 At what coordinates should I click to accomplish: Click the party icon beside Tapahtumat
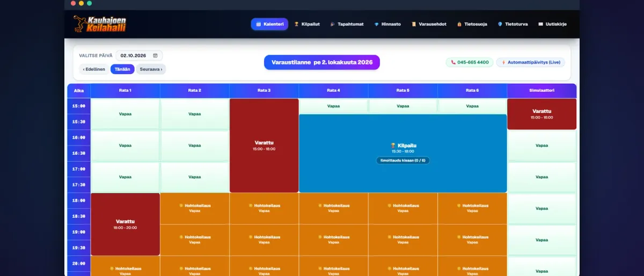click(333, 24)
